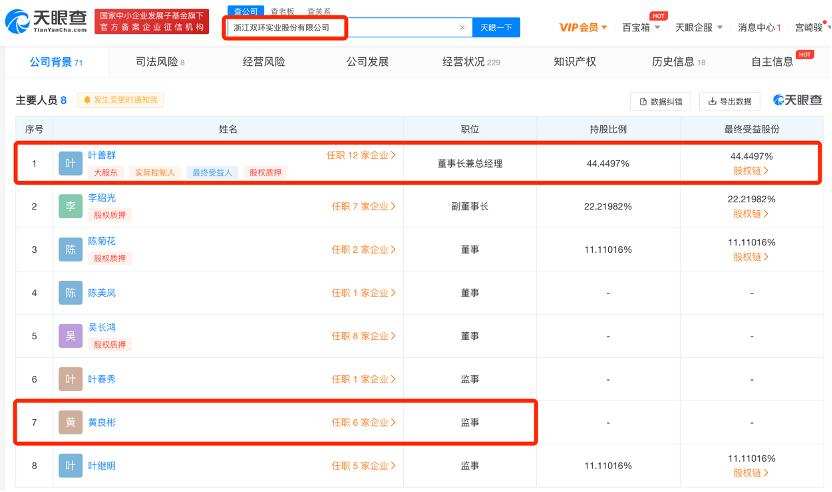
Task: Switch to the 公司背景 tab
Action: click(x=56, y=62)
